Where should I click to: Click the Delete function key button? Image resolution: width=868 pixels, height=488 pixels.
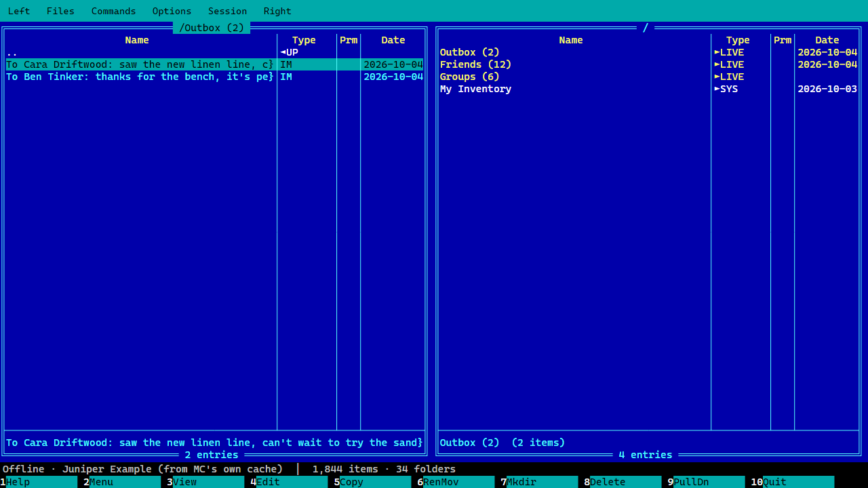coord(623,482)
